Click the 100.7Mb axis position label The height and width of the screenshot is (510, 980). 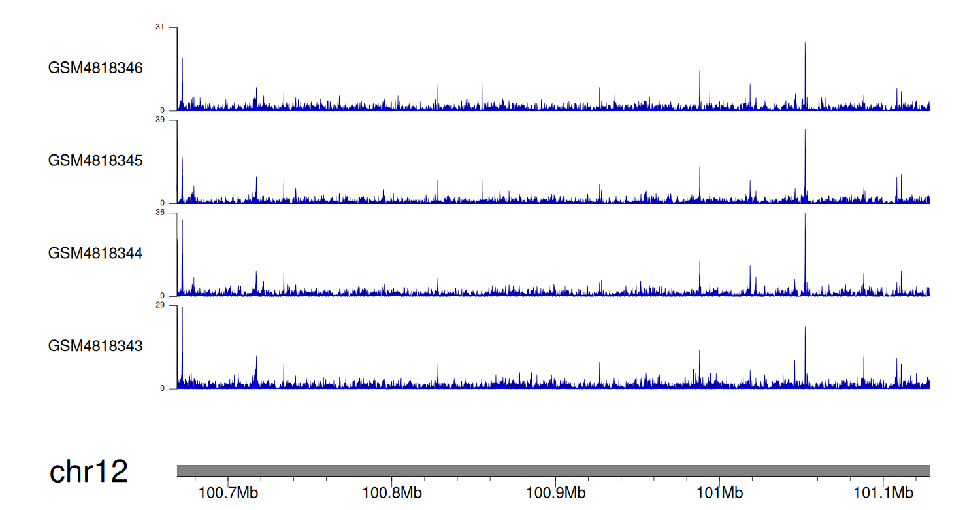228,492
